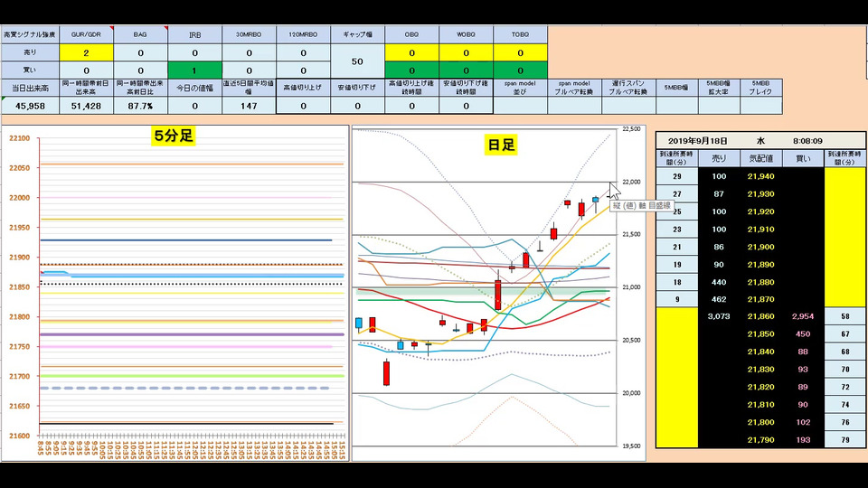Click the quote price 21,790
Image resolution: width=868 pixels, height=488 pixels.
pyautogui.click(x=760, y=440)
